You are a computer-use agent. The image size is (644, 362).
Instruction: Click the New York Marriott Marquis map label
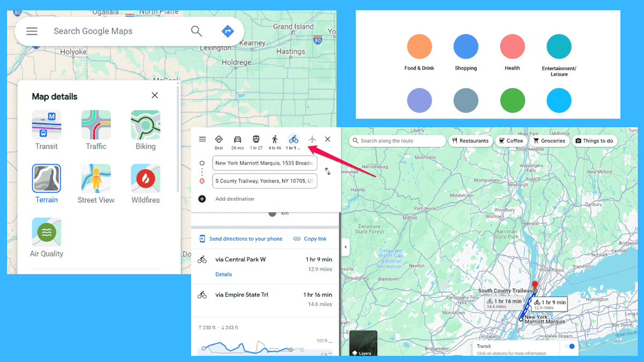[544, 320]
